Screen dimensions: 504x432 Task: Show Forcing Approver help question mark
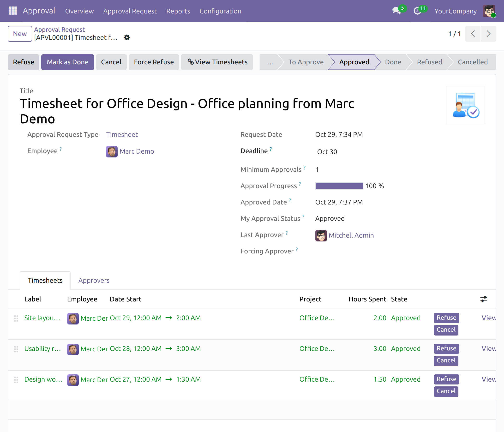tap(296, 249)
